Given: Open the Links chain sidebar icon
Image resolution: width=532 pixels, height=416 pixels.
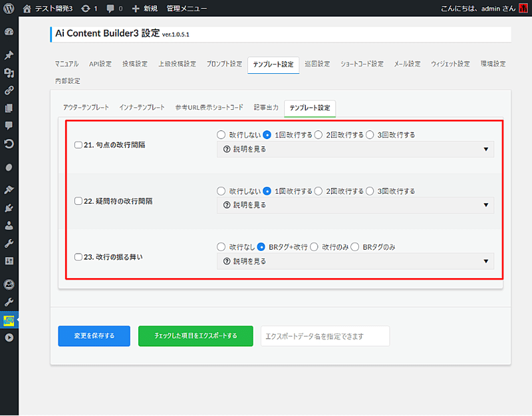Looking at the screenshot, I should [9, 91].
